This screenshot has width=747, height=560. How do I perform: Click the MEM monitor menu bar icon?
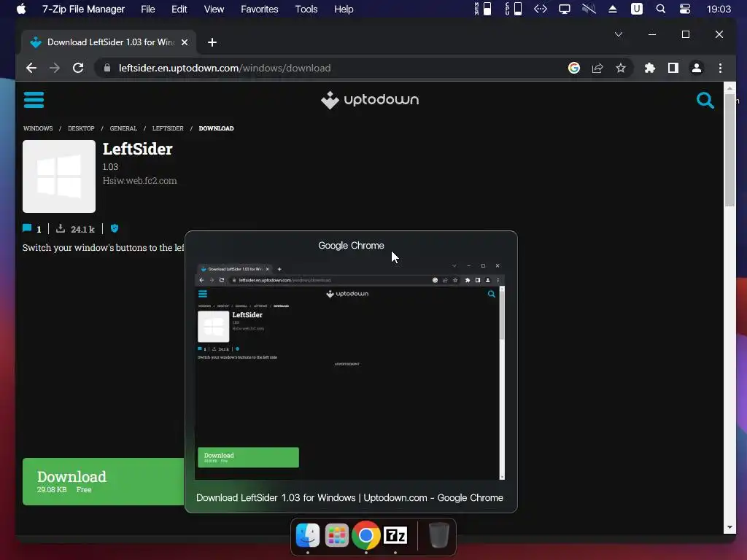pyautogui.click(x=483, y=9)
